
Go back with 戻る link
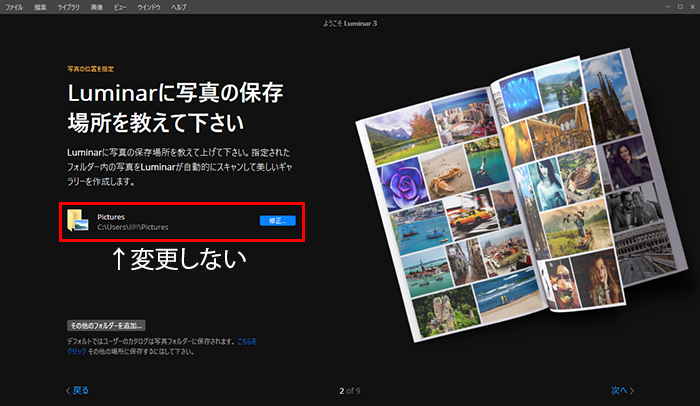click(x=77, y=390)
